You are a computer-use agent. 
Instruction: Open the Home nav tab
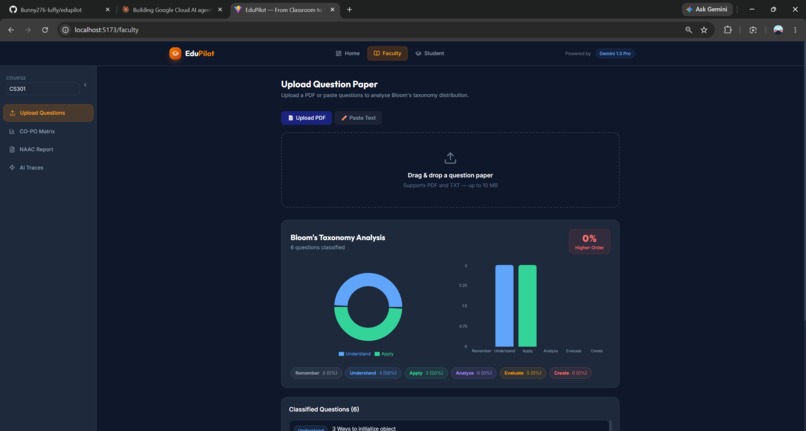click(347, 53)
